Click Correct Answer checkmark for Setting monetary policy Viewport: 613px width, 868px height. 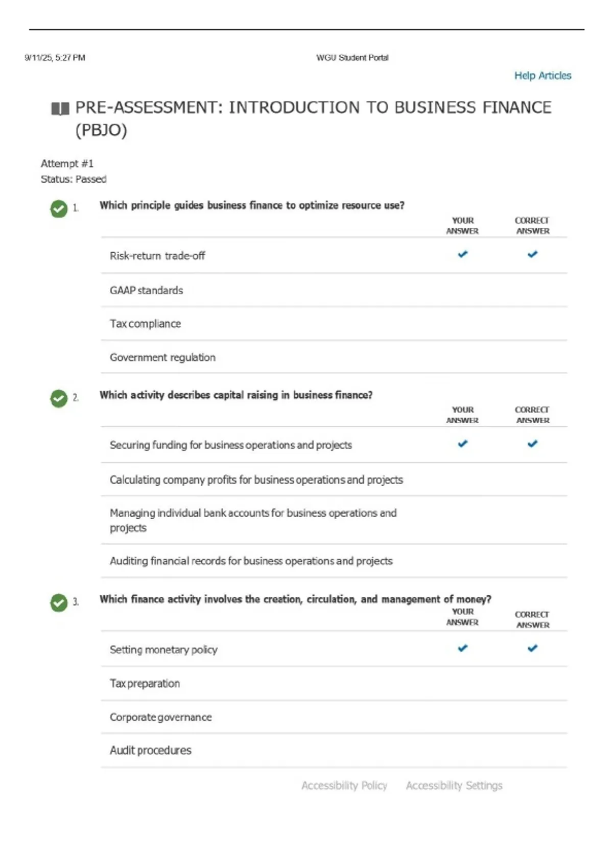[x=532, y=648]
